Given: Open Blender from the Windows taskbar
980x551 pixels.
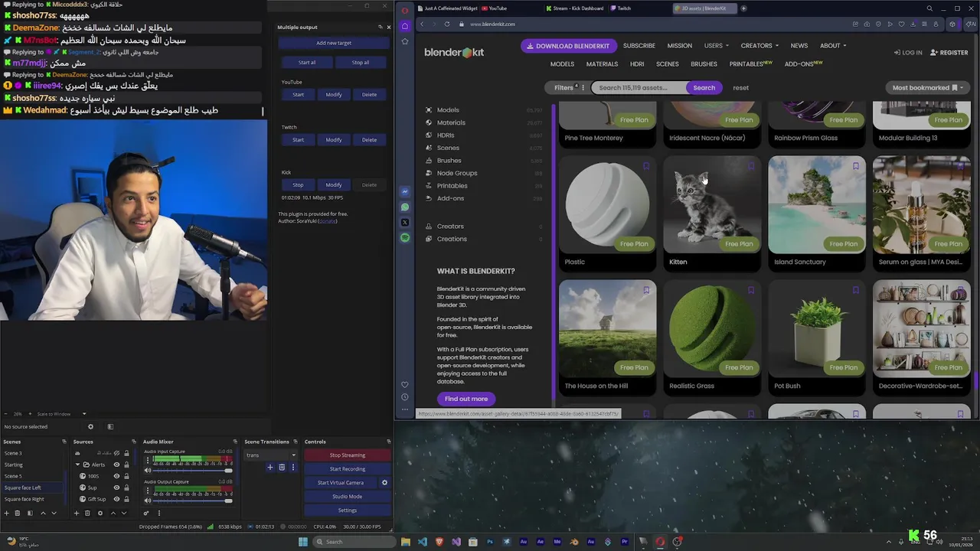Looking at the screenshot, I should point(573,542).
